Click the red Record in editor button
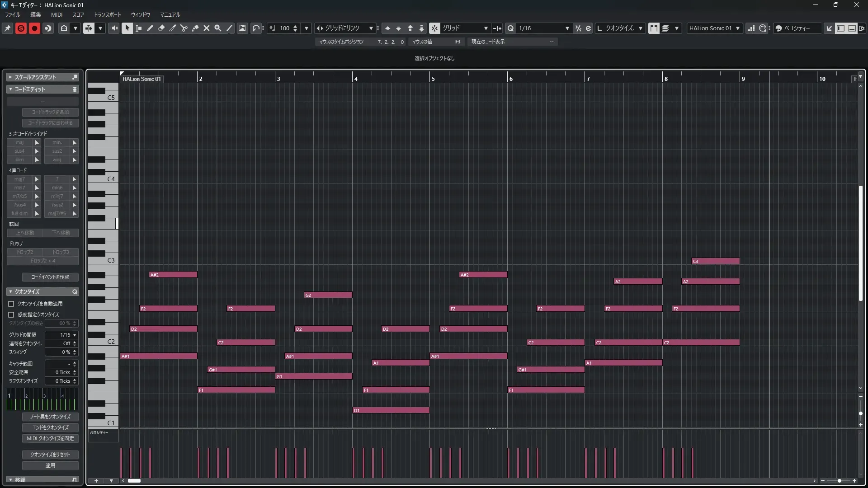 [34, 28]
